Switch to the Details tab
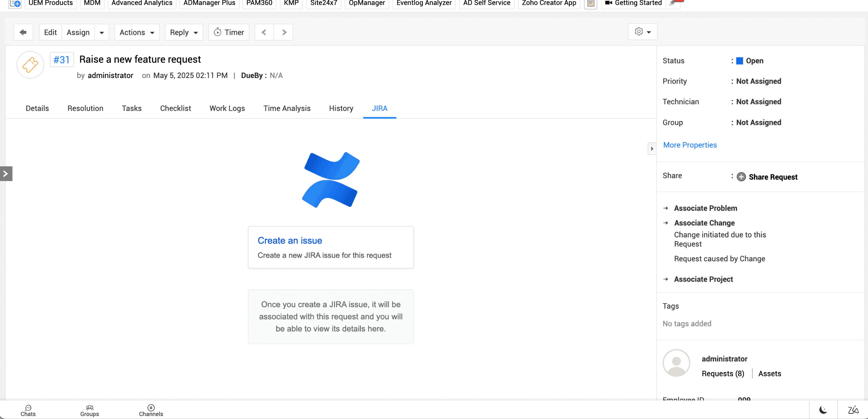 click(x=37, y=108)
